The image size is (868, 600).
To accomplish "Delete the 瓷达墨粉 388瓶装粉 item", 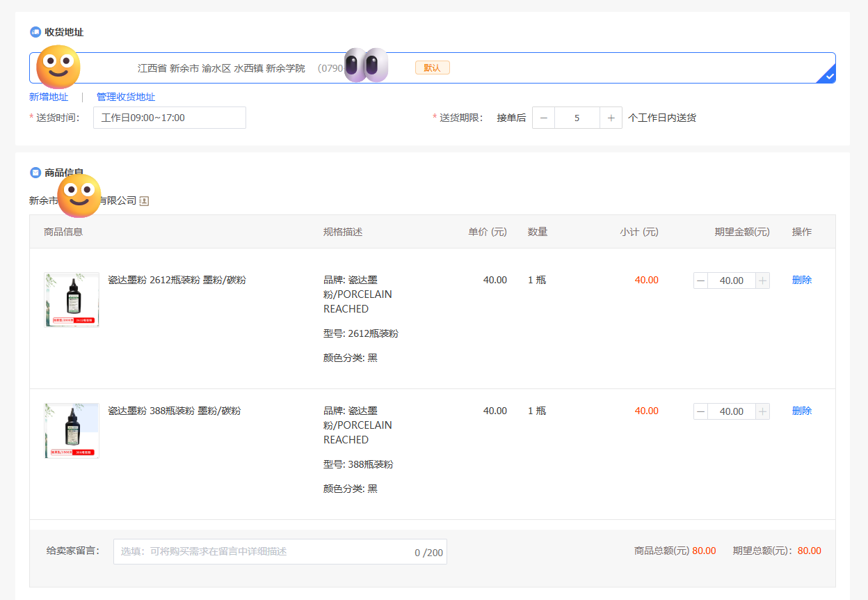I will [x=802, y=411].
